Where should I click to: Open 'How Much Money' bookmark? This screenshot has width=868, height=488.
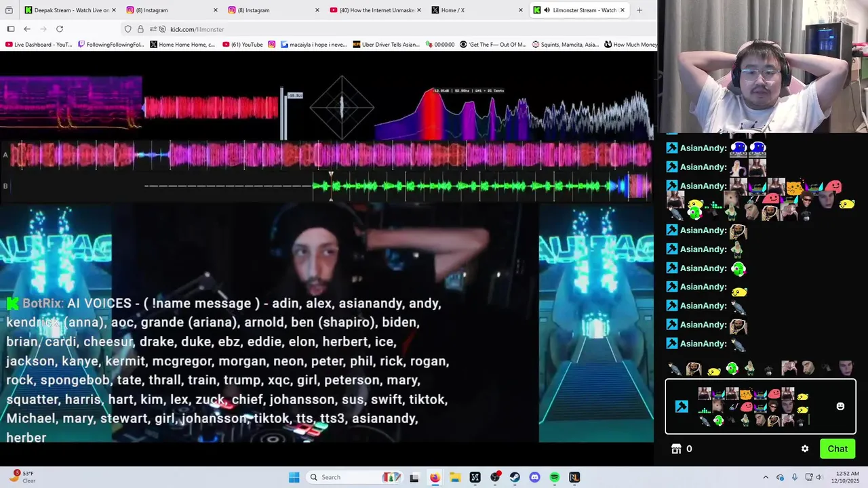631,45
